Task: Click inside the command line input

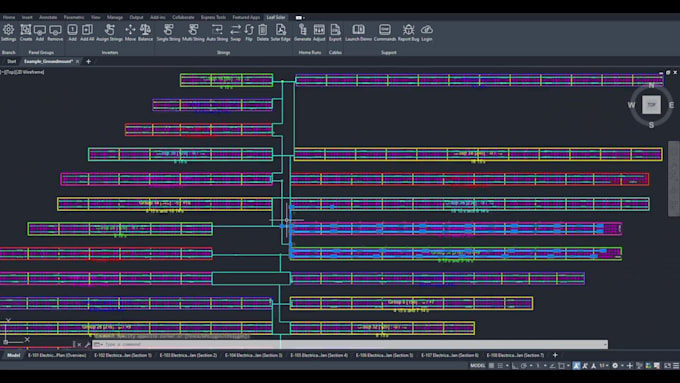Action: [351, 344]
